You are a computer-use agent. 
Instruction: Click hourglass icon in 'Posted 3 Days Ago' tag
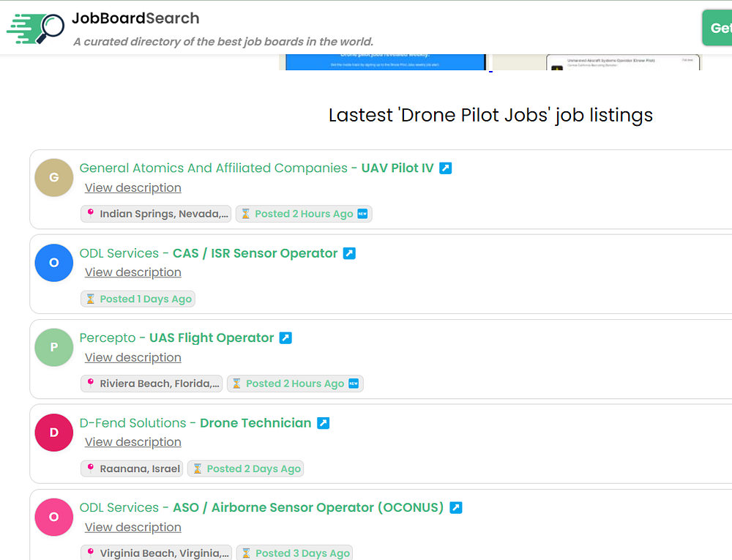[x=246, y=553]
